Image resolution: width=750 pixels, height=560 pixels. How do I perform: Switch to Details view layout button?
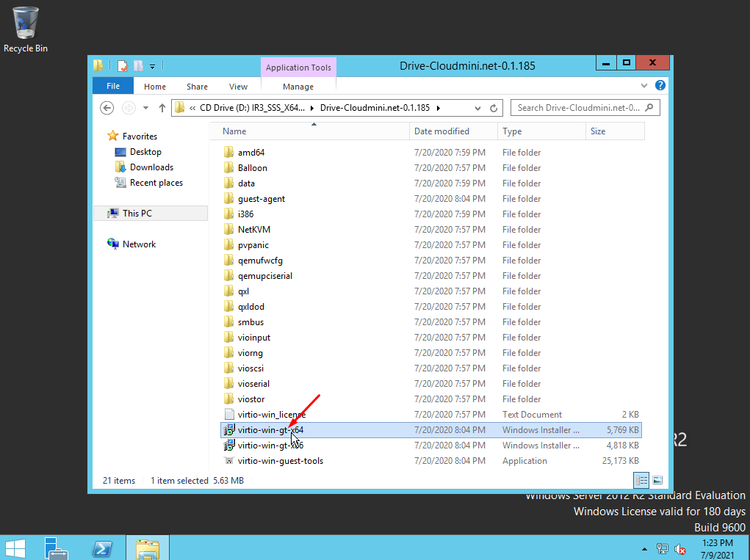(x=641, y=480)
